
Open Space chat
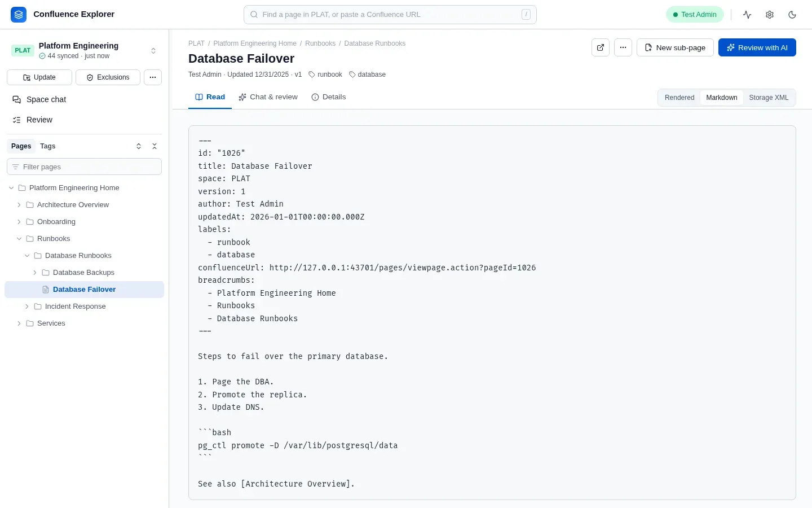(84, 99)
